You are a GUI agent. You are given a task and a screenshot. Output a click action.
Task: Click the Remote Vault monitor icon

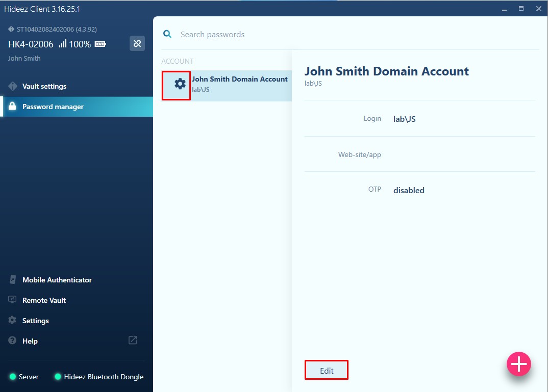(x=12, y=300)
